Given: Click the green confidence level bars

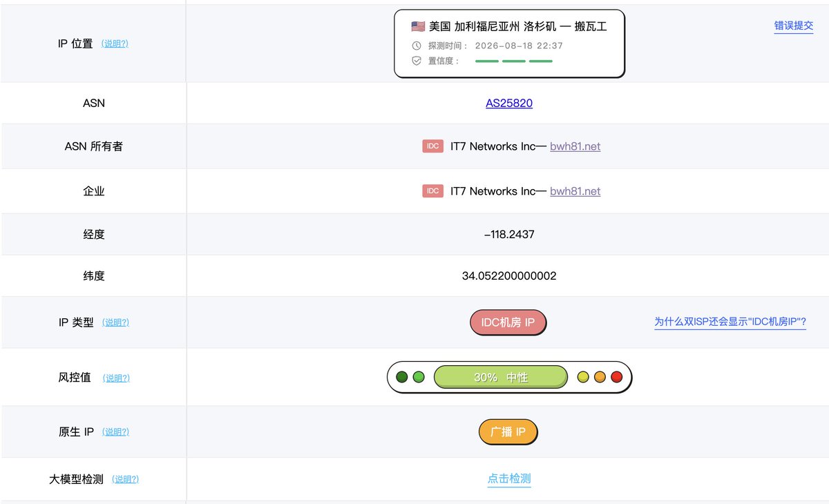Looking at the screenshot, I should point(514,61).
